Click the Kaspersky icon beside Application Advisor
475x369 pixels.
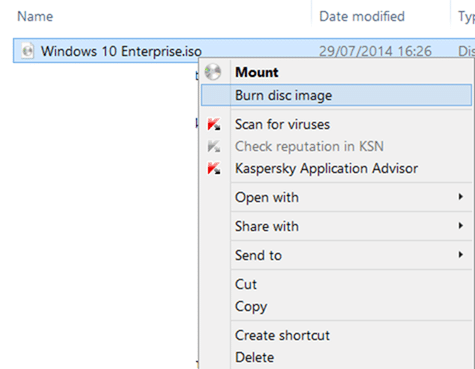(x=214, y=168)
